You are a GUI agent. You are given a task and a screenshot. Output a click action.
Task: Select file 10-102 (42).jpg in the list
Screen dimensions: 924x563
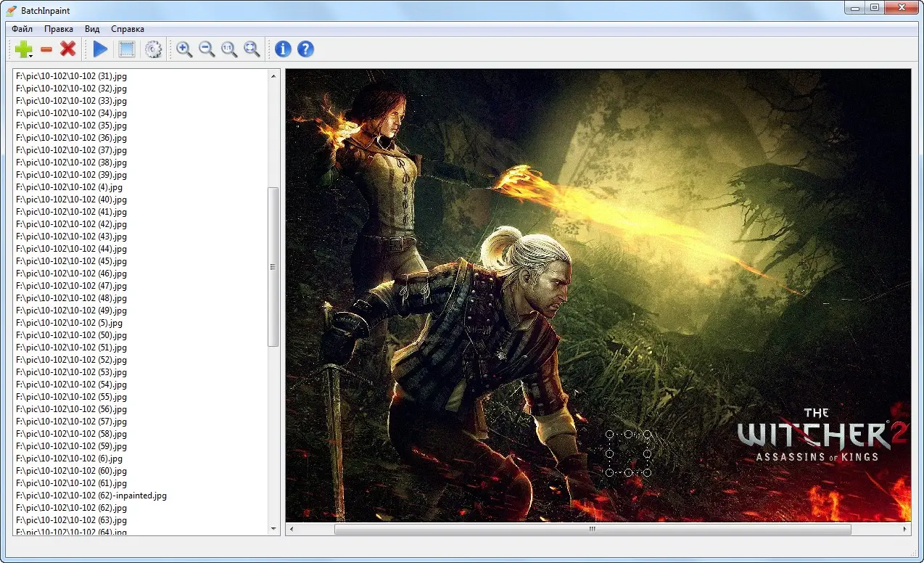pos(71,224)
